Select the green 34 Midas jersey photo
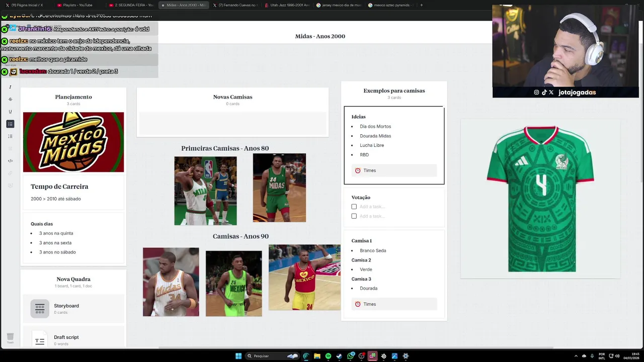 click(279, 188)
